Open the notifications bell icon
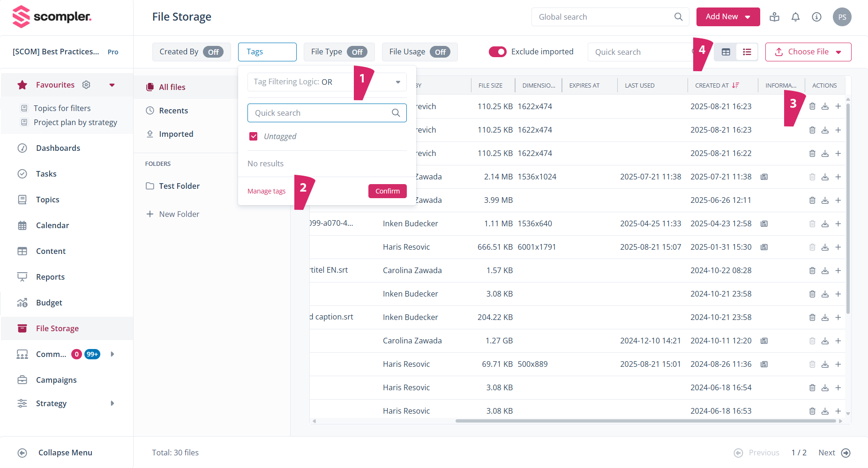This screenshot has width=868, height=468. pos(795,17)
